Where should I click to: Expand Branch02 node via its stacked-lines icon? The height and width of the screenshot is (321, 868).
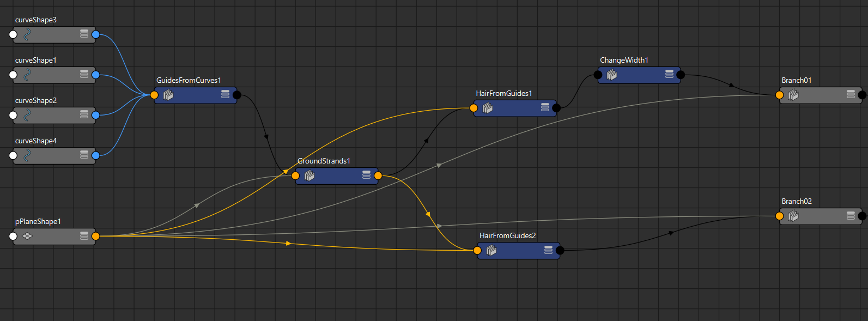pos(851,216)
